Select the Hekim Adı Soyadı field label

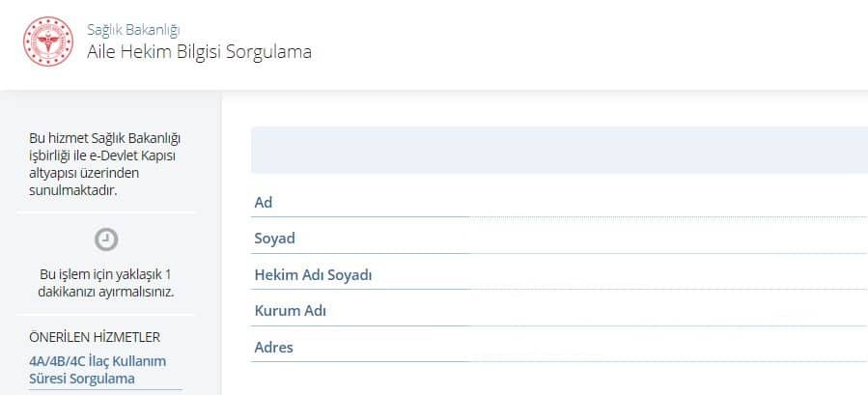[x=313, y=275]
